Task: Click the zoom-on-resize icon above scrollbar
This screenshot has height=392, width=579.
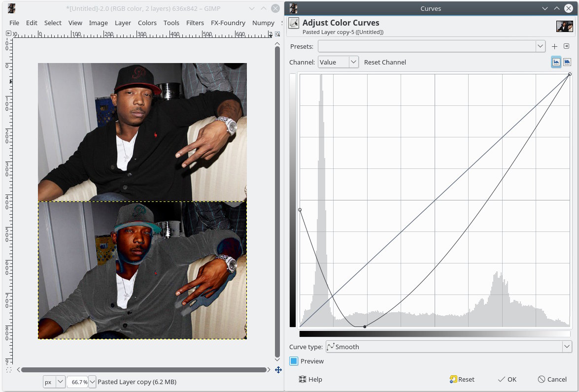Action: 277,33
